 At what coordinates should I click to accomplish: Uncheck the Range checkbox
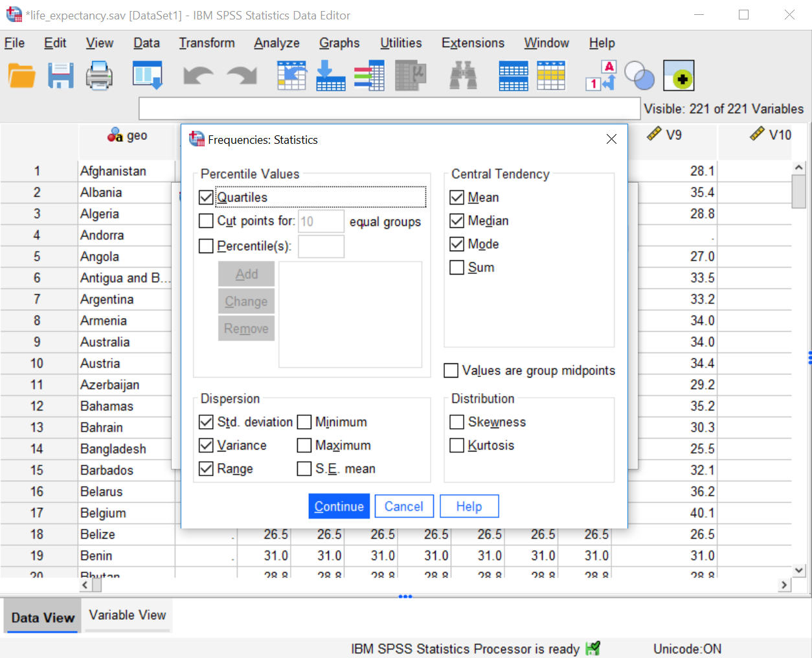point(206,469)
